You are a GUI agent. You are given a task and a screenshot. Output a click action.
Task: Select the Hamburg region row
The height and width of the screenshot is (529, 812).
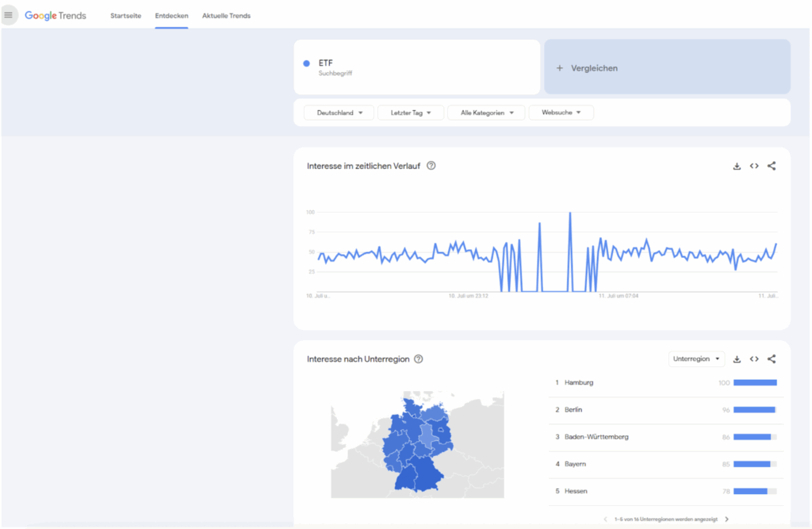[x=666, y=383]
